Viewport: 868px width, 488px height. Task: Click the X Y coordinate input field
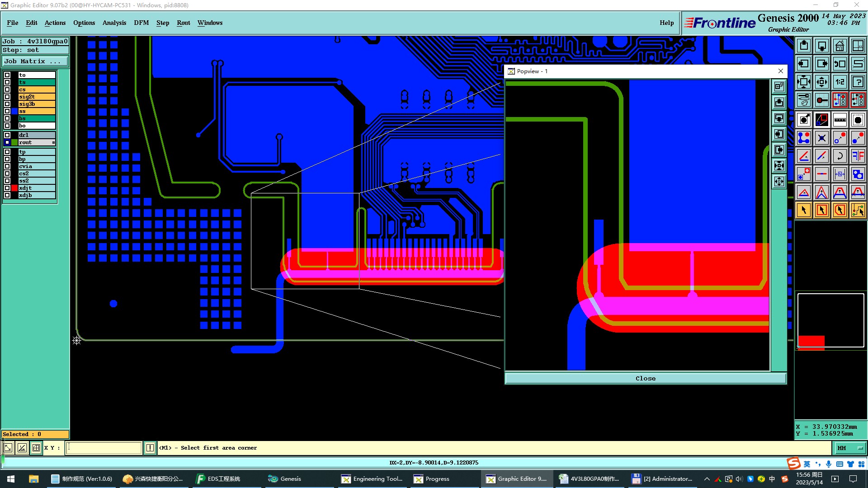pos(104,448)
